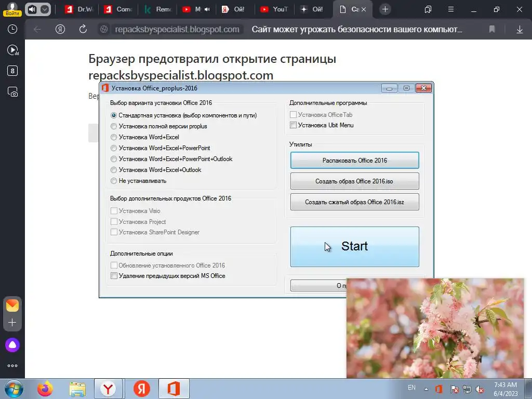The width and height of the screenshot is (532, 399).
Task: Open browser history clock icon in sidebar
Action: [x=12, y=29]
